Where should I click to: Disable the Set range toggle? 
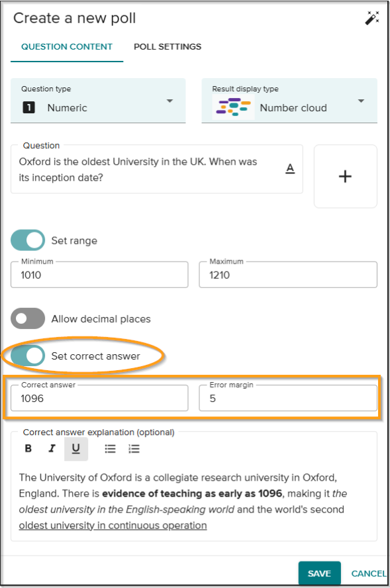click(x=28, y=240)
